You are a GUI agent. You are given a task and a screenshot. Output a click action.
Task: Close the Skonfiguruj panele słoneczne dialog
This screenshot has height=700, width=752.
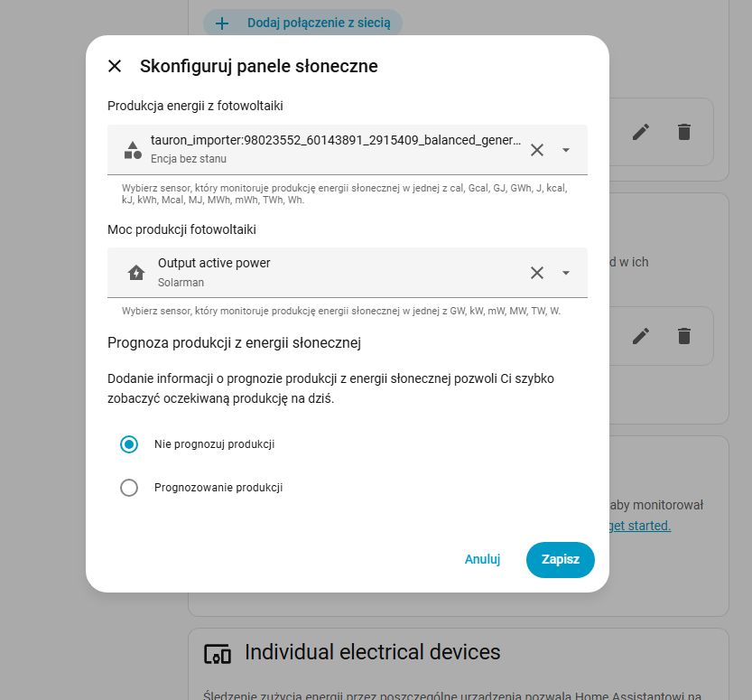(x=115, y=66)
